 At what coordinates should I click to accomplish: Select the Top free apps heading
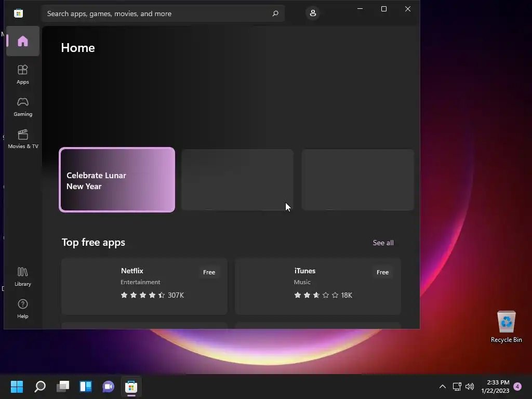click(x=94, y=242)
